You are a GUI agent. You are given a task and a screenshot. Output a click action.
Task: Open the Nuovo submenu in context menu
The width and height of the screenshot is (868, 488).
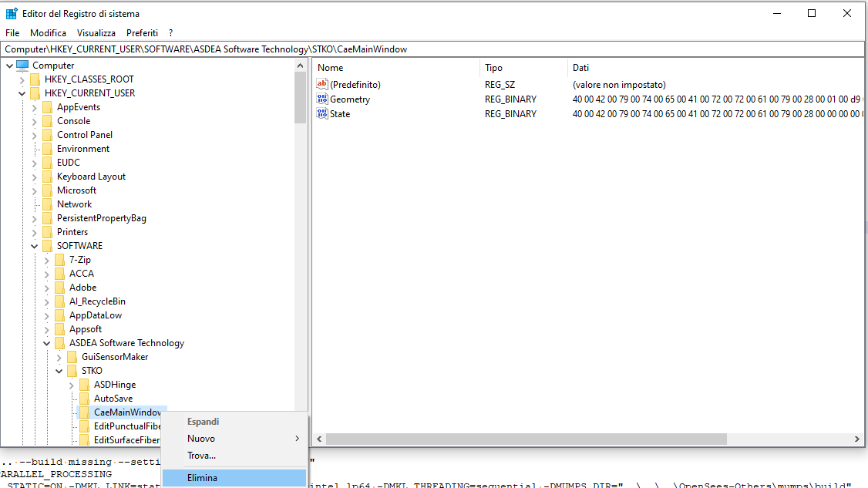click(234, 438)
